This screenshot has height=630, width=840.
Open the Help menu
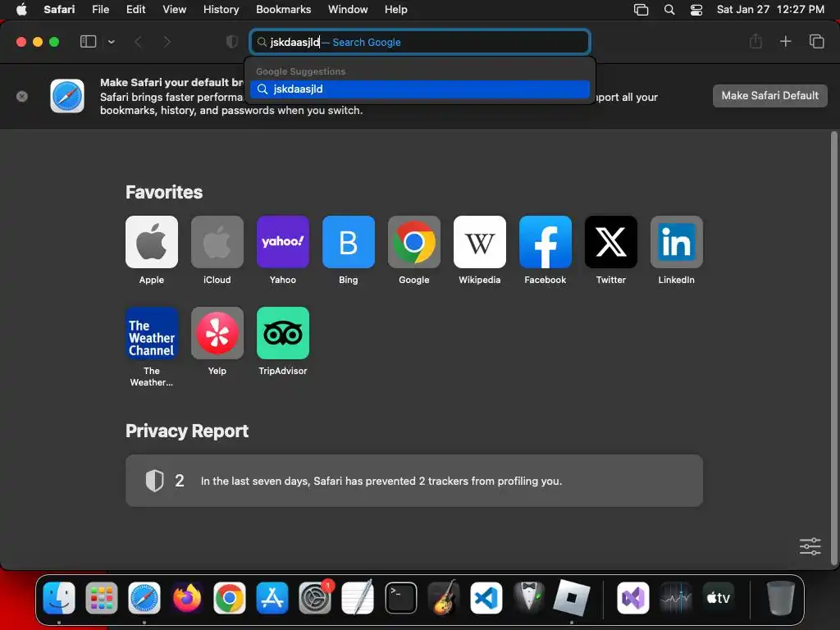click(x=396, y=10)
